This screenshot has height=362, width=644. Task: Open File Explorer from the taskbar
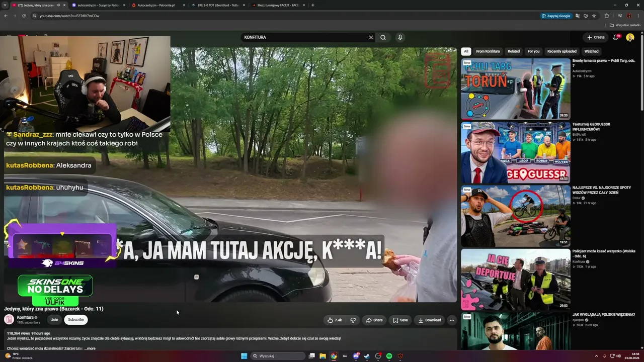coord(323,356)
